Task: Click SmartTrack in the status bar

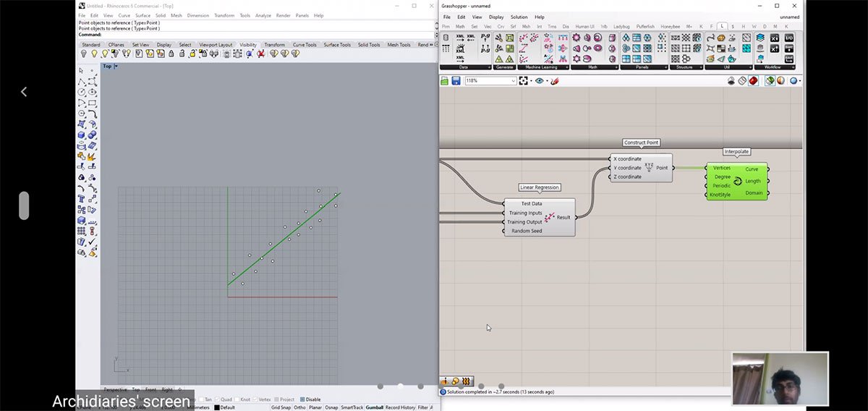Action: [x=352, y=407]
